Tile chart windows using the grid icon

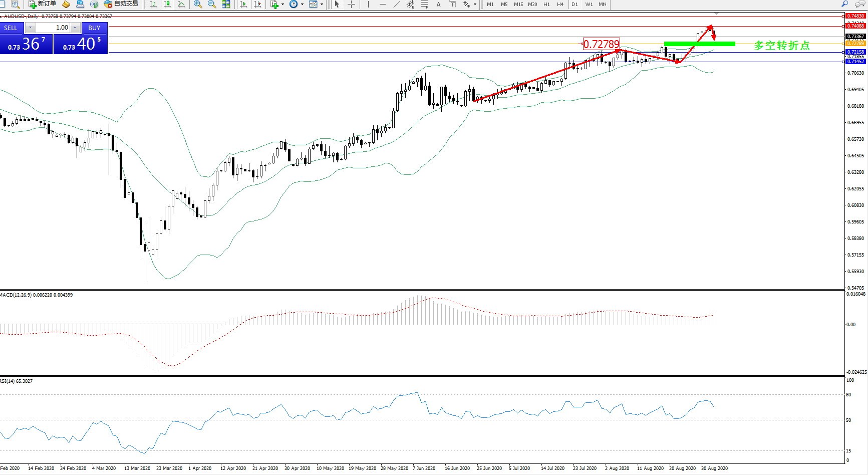(x=226, y=4)
